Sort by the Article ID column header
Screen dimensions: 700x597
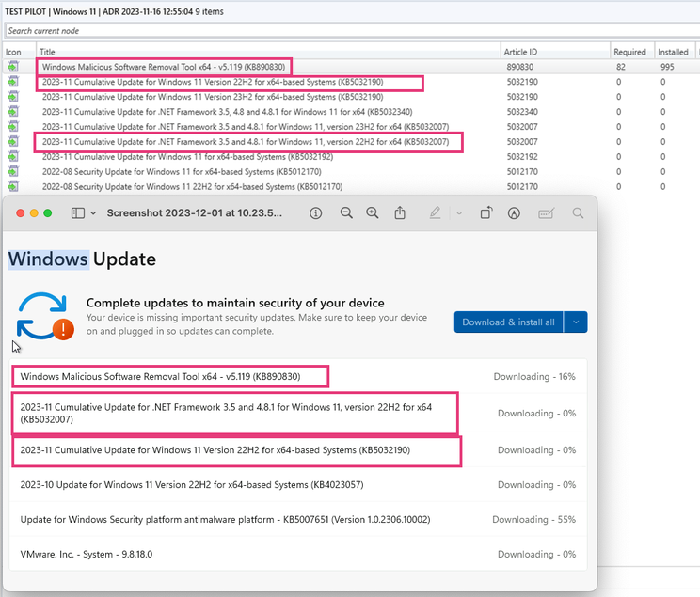pyautogui.click(x=555, y=52)
